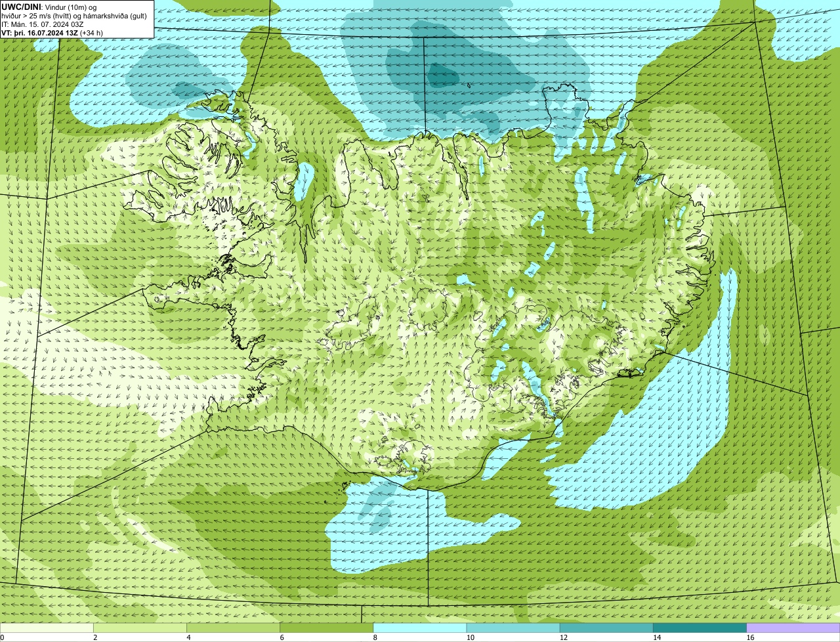This screenshot has width=840, height=642.
Task: Click the legend scale label '16'
Action: click(x=750, y=637)
